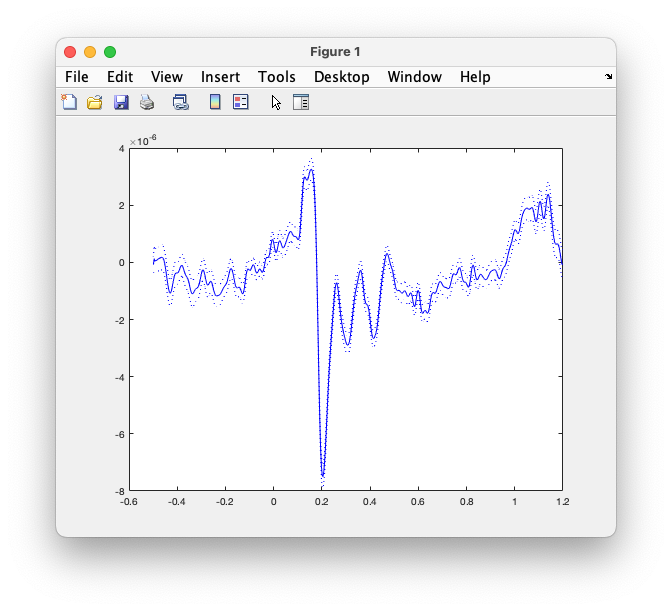Open the Desktop menu
Image resolution: width=672 pixels, height=611 pixels.
(341, 77)
